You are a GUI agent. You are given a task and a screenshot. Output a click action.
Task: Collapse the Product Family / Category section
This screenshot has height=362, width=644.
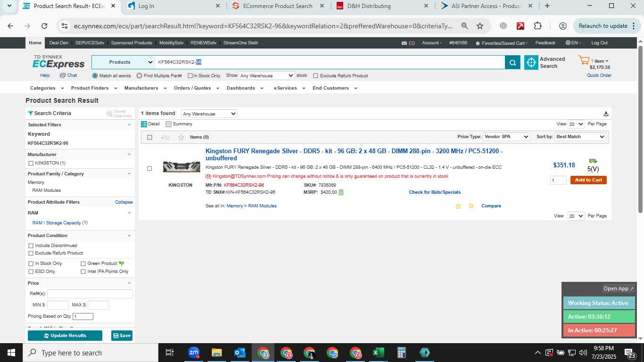[x=129, y=173]
